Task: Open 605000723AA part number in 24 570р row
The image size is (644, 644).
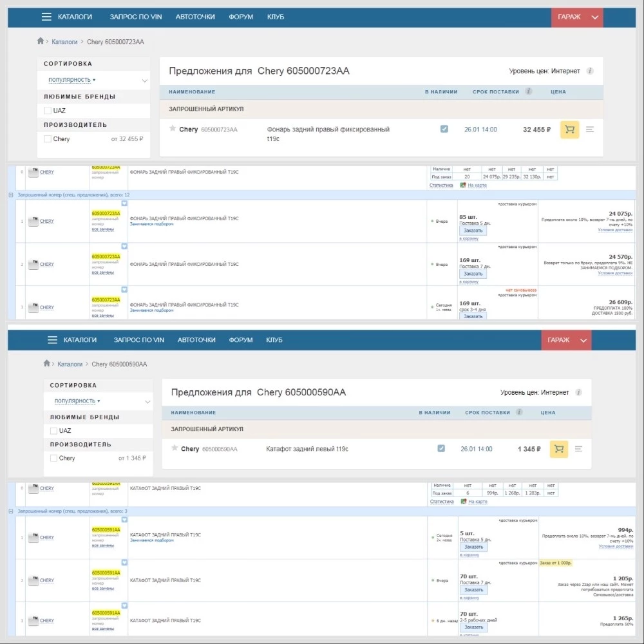Action: [106, 256]
